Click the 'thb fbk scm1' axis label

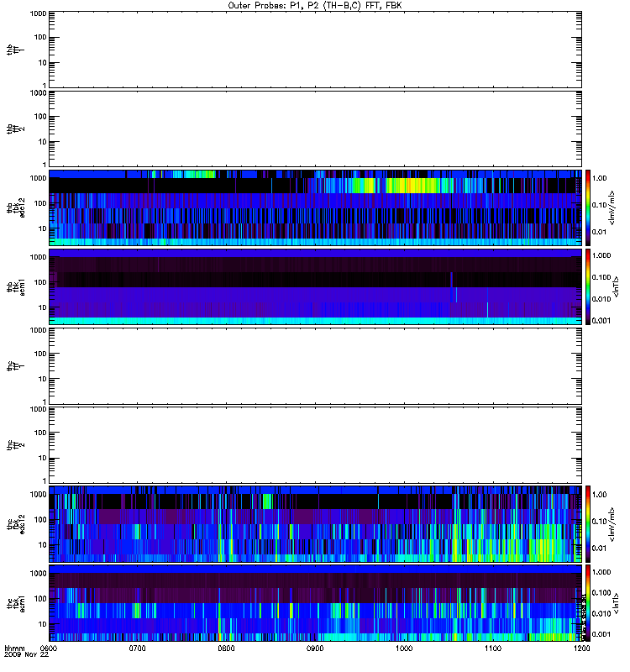pyautogui.click(x=15, y=287)
